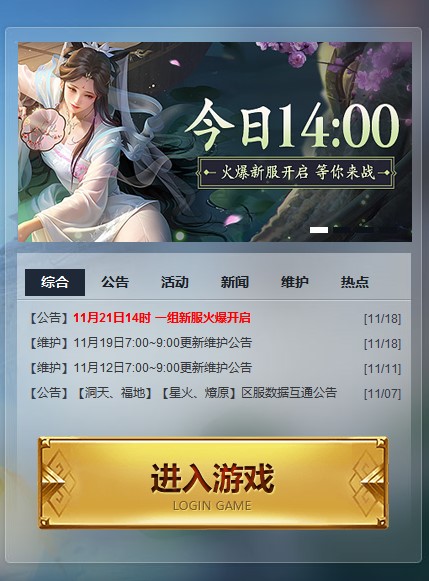Open the 11月19日7:00~9:00更新维护公告 notice
The width and height of the screenshot is (429, 581).
click(163, 343)
